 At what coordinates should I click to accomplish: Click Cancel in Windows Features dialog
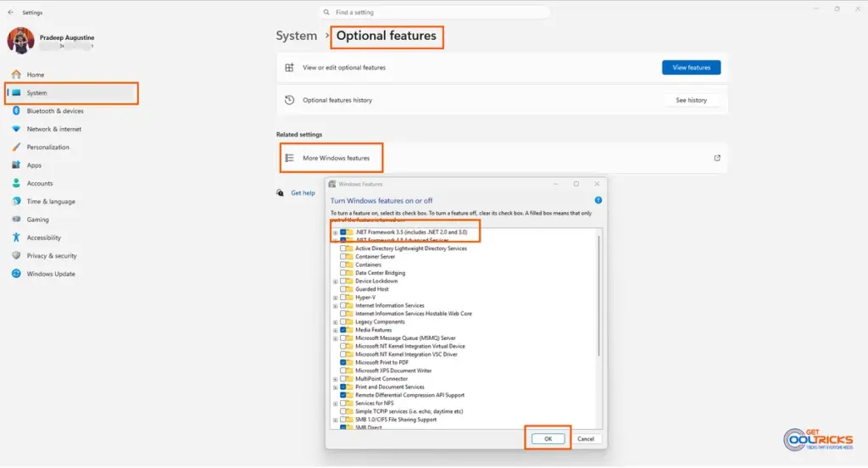(x=585, y=438)
